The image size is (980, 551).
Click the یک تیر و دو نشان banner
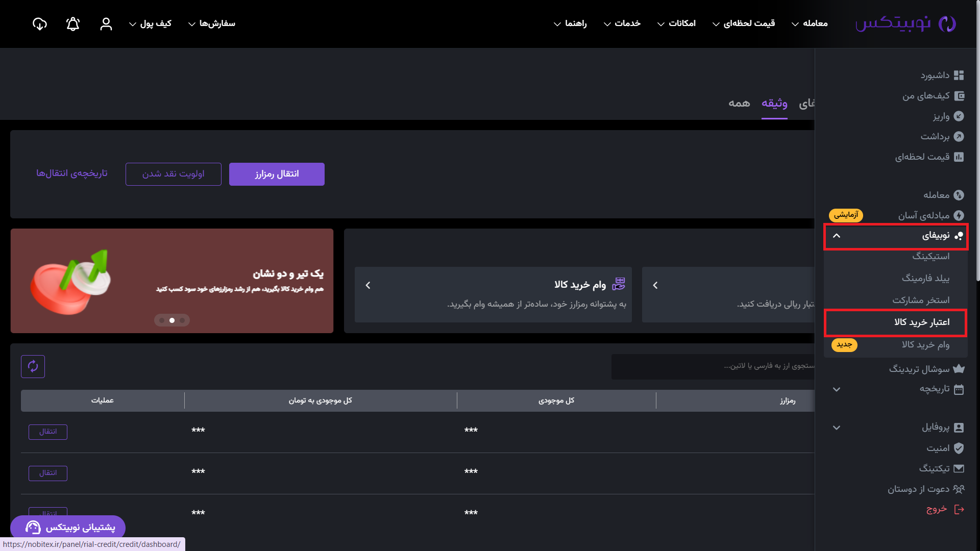[x=172, y=281]
